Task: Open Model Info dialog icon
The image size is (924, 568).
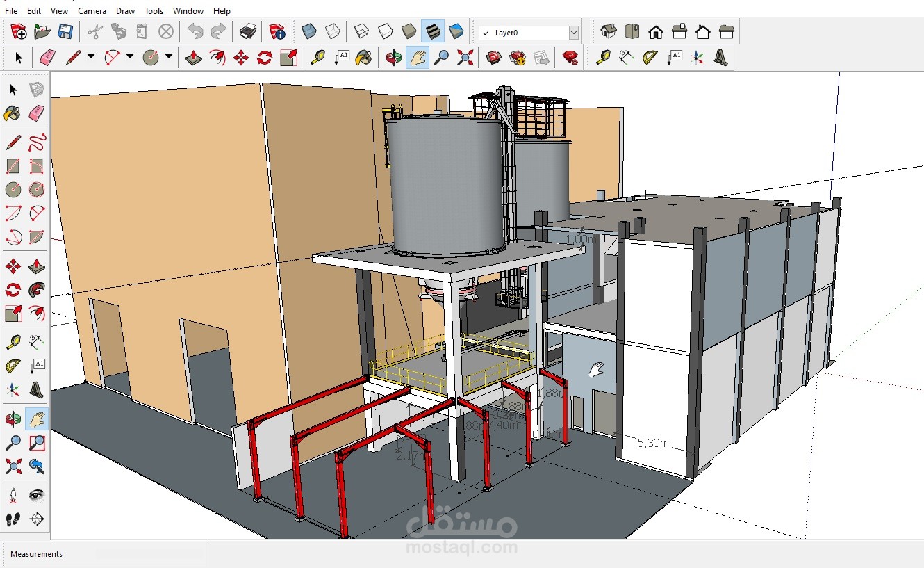Action: [x=277, y=31]
